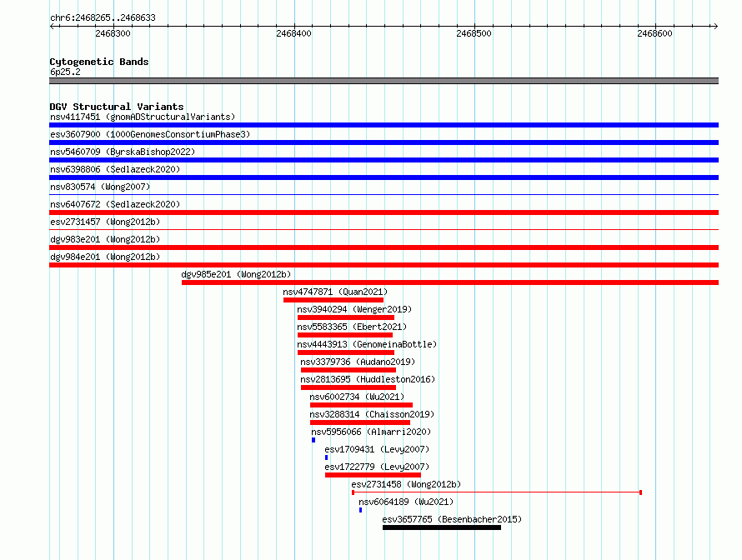Click the red bar under nsv4443913

pyautogui.click(x=346, y=352)
